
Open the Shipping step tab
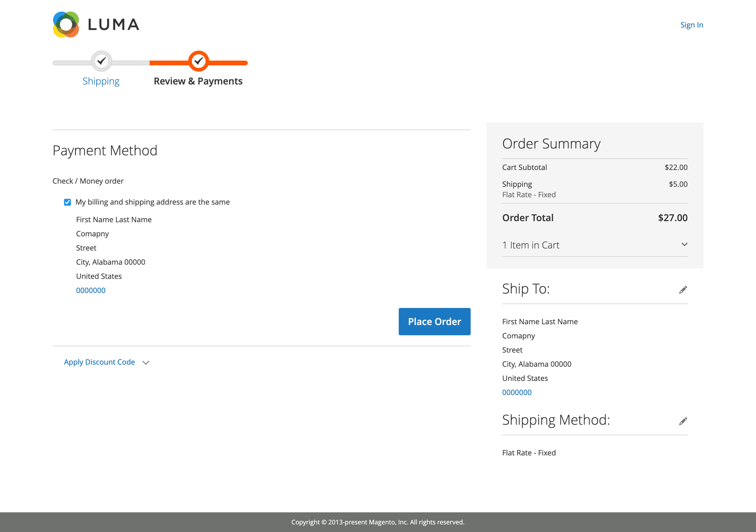tap(101, 81)
